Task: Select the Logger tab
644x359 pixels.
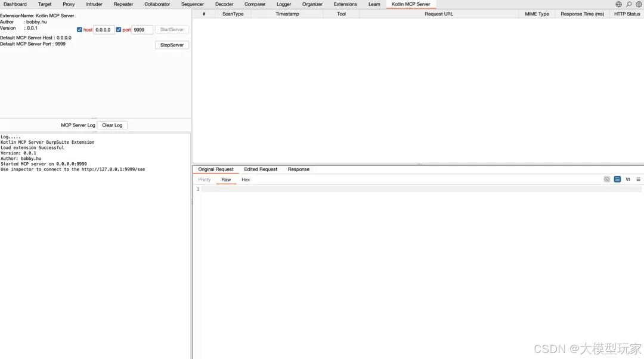Action: click(284, 4)
